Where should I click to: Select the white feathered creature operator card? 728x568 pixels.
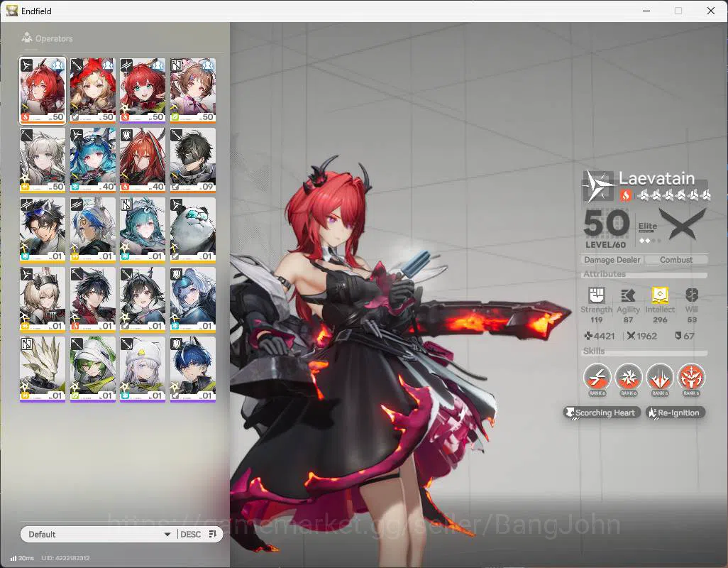[43, 369]
